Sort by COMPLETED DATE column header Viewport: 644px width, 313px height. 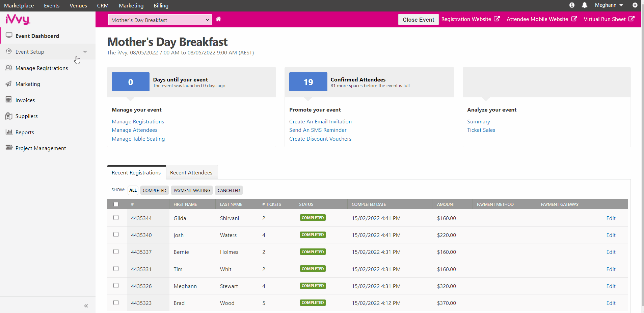coord(369,204)
